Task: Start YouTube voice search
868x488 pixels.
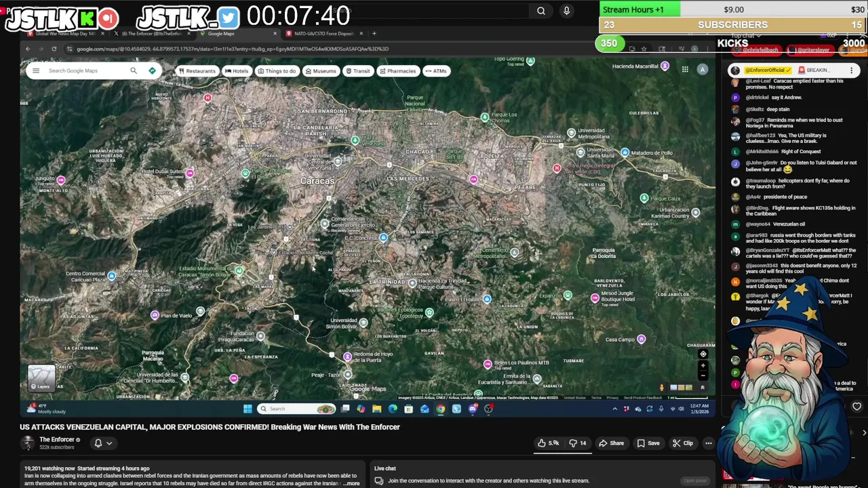Action: click(566, 11)
